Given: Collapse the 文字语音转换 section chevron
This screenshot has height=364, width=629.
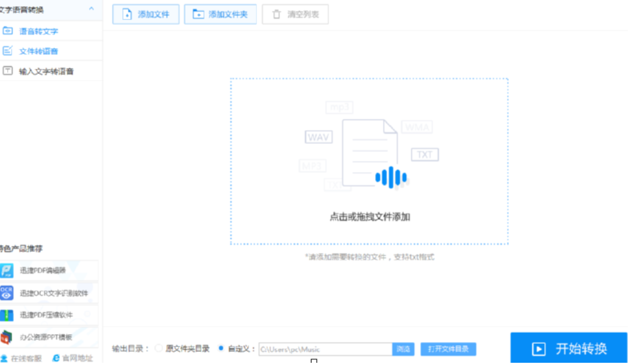Looking at the screenshot, I should coord(92,9).
